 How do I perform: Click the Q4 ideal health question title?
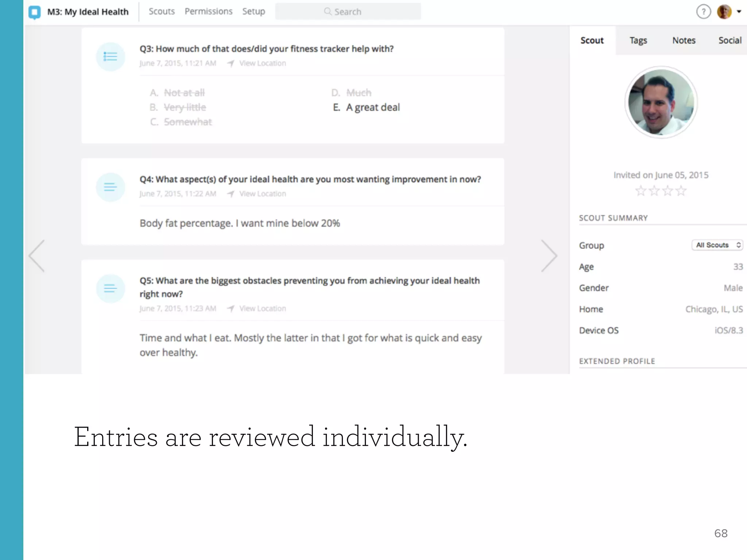click(310, 179)
